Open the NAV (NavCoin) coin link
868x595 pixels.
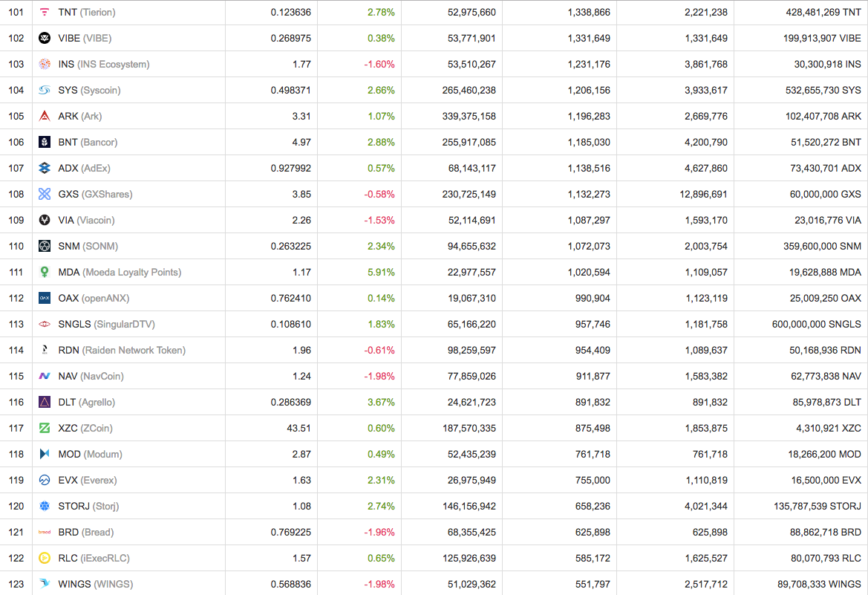pyautogui.click(x=91, y=376)
